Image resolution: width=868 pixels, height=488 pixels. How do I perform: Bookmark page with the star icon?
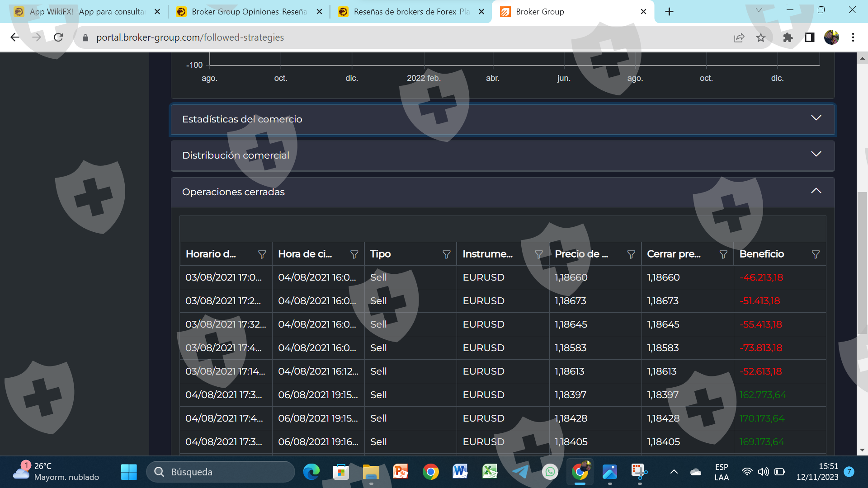click(761, 38)
